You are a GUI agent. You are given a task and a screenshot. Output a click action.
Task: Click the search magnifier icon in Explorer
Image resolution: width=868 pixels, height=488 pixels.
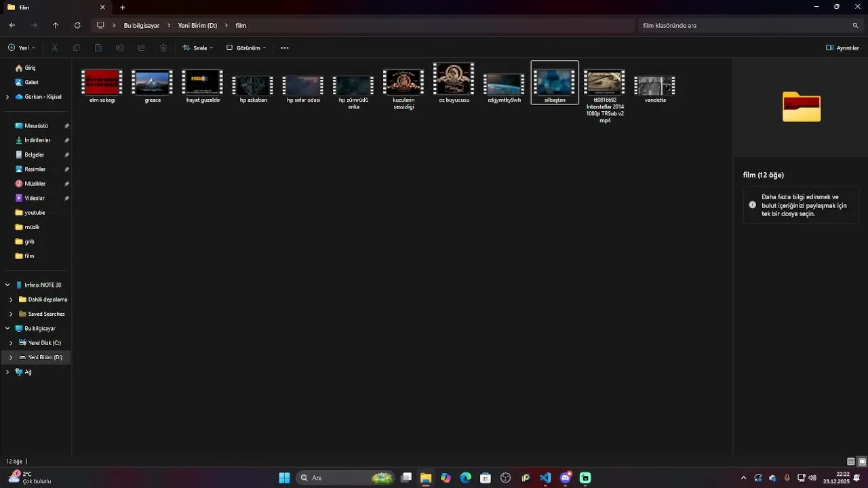coord(855,25)
